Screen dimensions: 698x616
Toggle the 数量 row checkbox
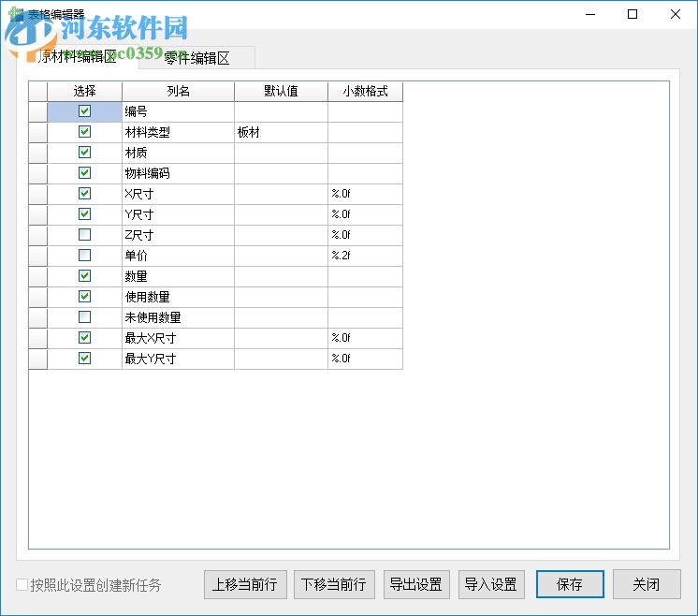point(84,276)
